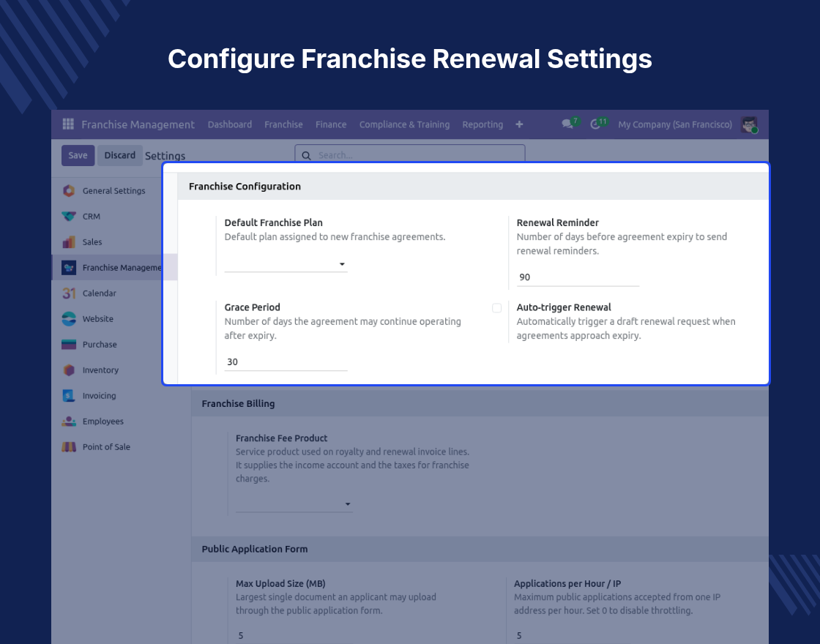Click the plus icon in the navbar
The image size is (820, 644).
[519, 124]
